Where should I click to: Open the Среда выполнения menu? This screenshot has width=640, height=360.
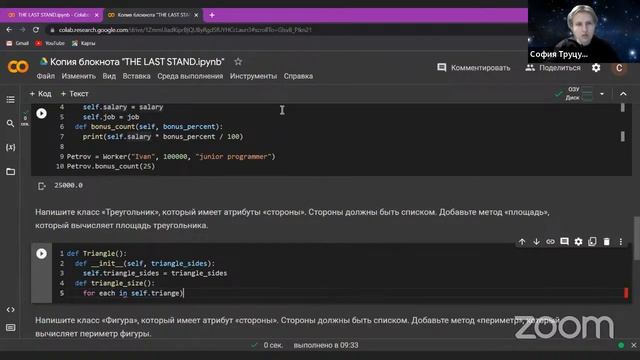coord(190,76)
